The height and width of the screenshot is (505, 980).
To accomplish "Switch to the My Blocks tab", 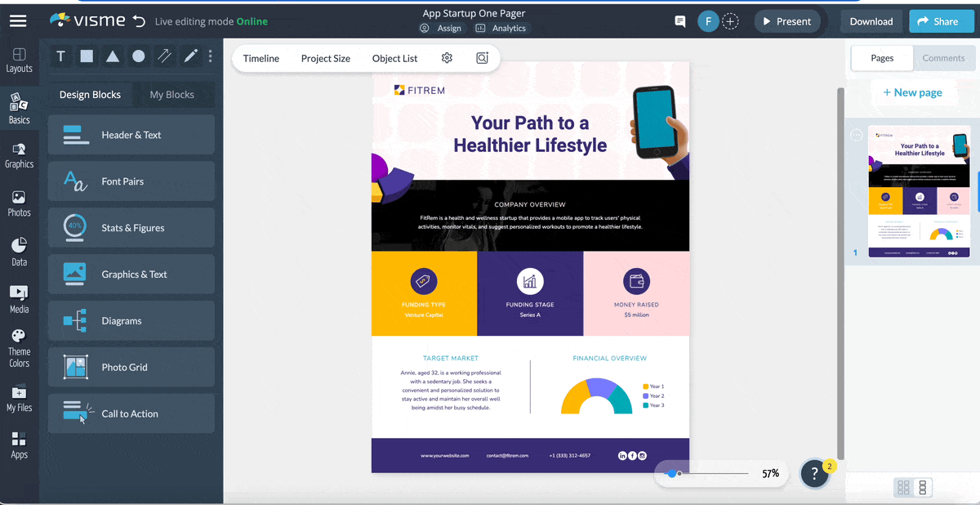I will coord(174,94).
